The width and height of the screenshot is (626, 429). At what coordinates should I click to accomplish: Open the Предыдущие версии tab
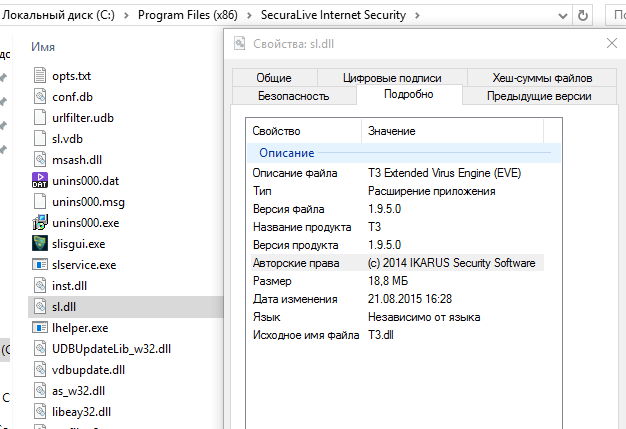click(538, 96)
